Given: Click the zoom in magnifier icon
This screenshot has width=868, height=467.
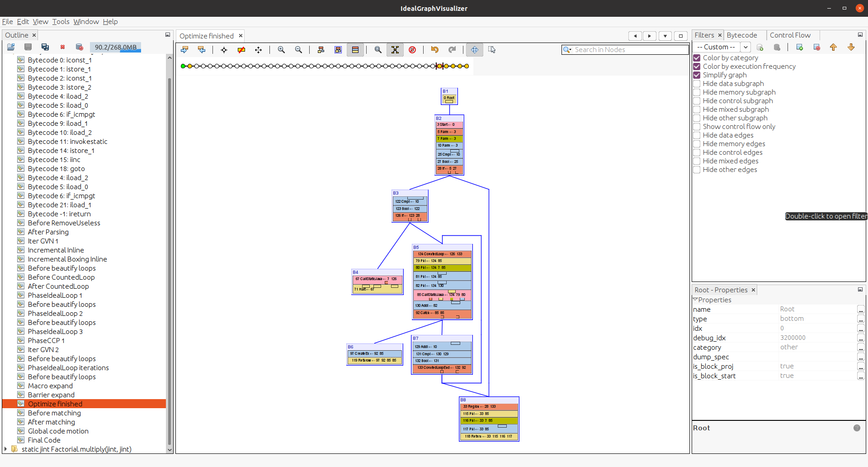Looking at the screenshot, I should click(281, 50).
